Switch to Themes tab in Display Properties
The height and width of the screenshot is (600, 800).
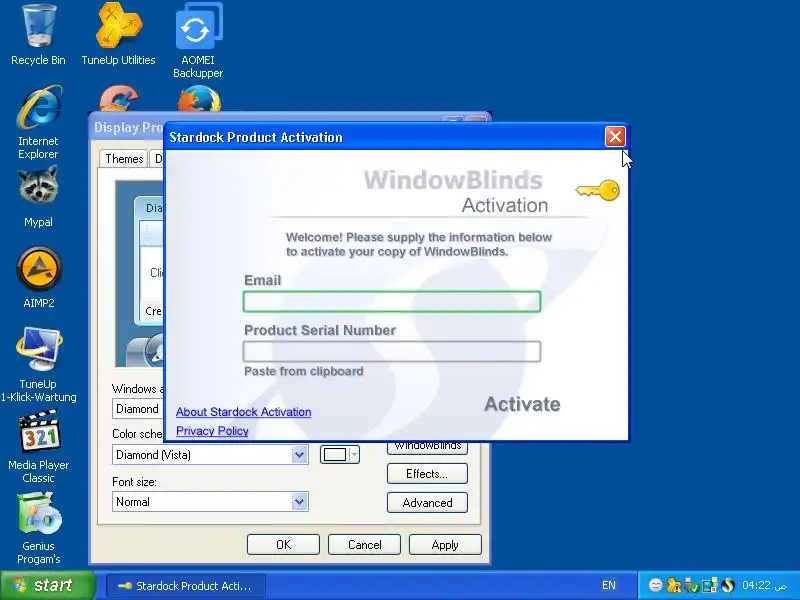click(124, 159)
